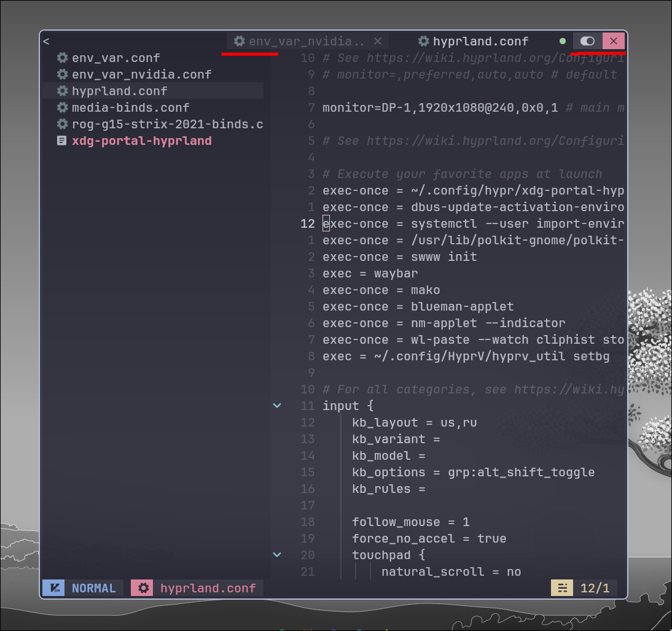Image resolution: width=672 pixels, height=631 pixels.
Task: Select the env_var_nvidia tab
Action: click(x=307, y=41)
